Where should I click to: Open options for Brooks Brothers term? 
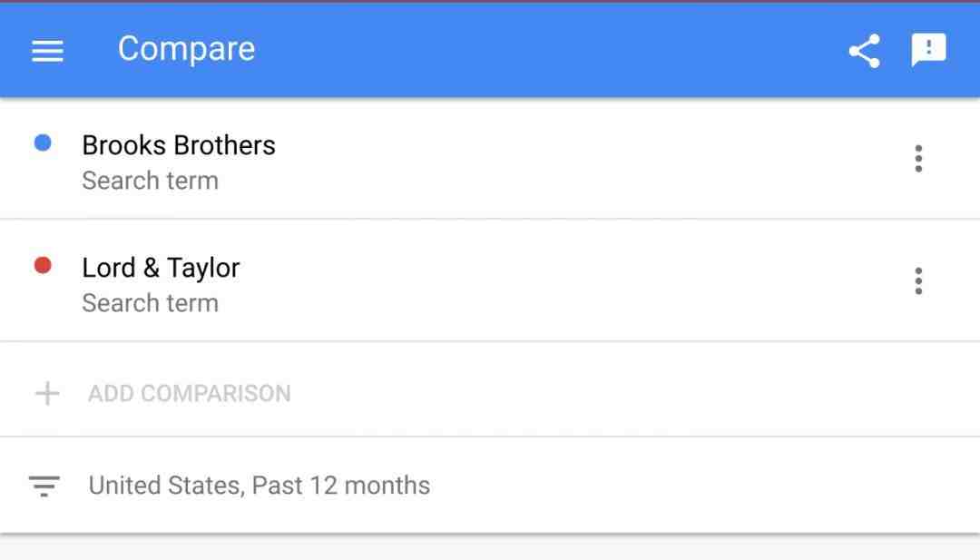[x=918, y=159]
